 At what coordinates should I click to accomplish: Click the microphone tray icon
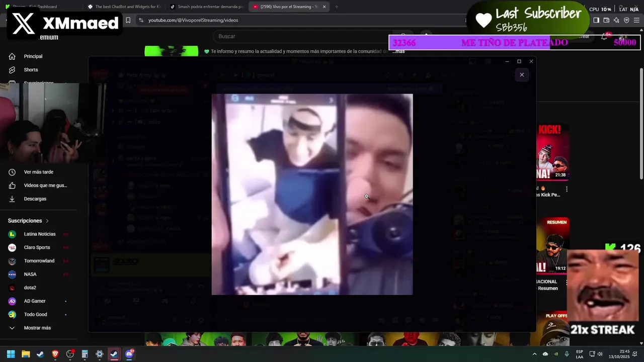pyautogui.click(x=567, y=354)
